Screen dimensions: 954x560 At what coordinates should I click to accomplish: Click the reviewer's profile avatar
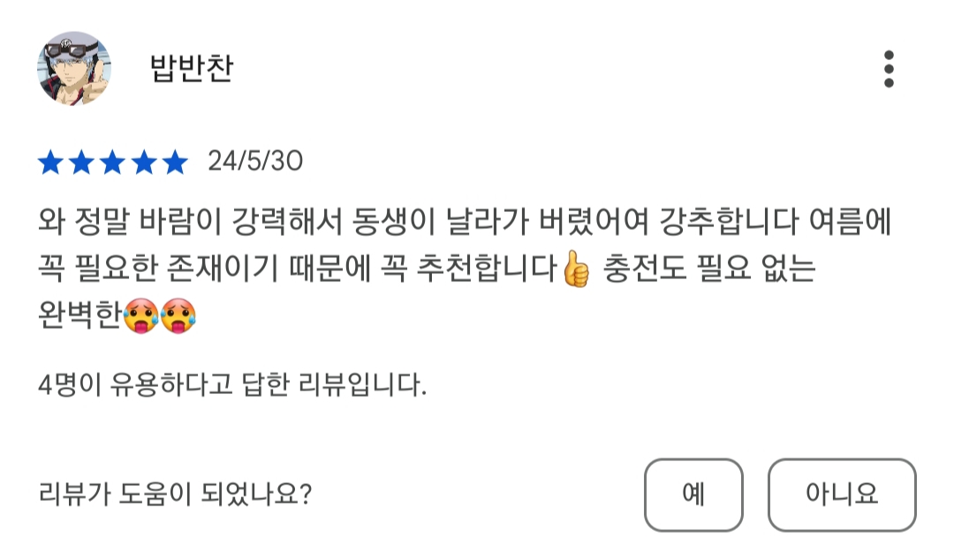click(74, 69)
